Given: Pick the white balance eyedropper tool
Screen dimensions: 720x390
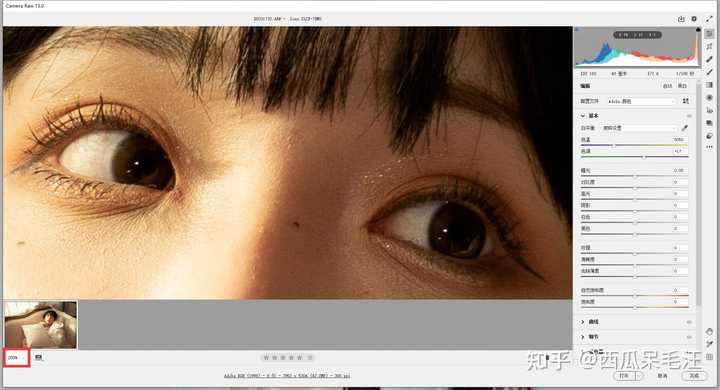Looking at the screenshot, I should point(685,128).
